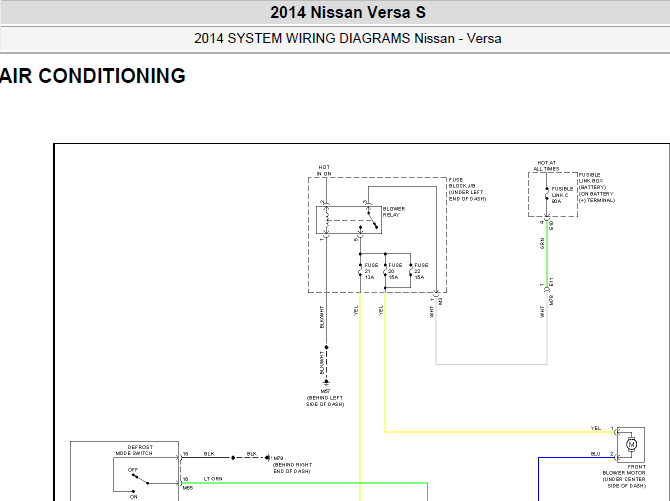
Task: Click the '2014 SYSTEM WIRING DIAGRAMS Nissan - Versa' subtitle
Action: click(x=348, y=38)
